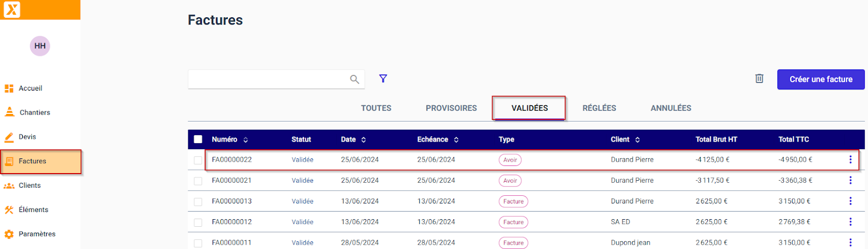Switch to the PROVISOIRES tab
Screen dimensions: 868x249
pyautogui.click(x=451, y=108)
